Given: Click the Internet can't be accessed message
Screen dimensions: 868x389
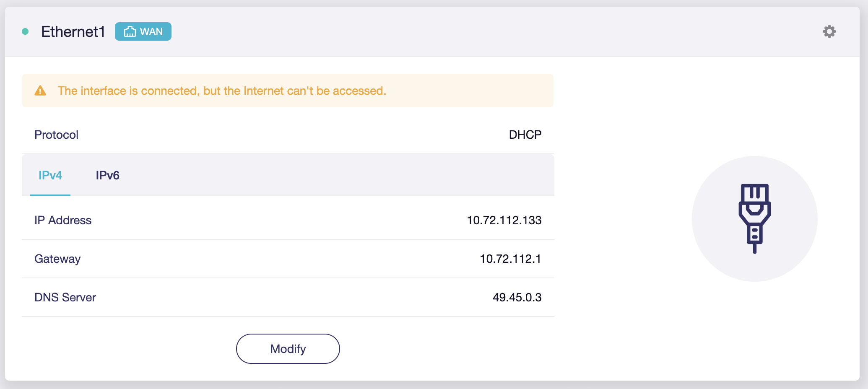Looking at the screenshot, I should point(222,91).
